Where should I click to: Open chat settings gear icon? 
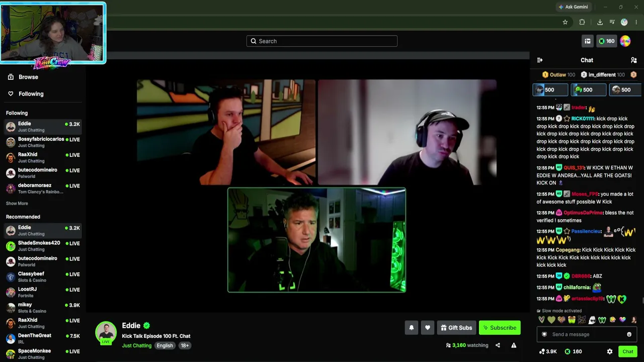tap(610, 352)
